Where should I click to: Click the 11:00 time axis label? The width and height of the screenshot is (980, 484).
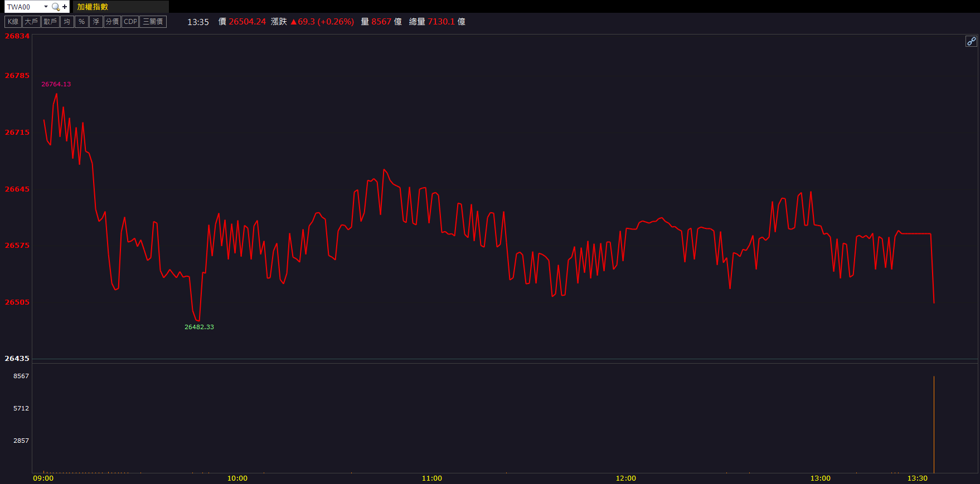coord(431,478)
